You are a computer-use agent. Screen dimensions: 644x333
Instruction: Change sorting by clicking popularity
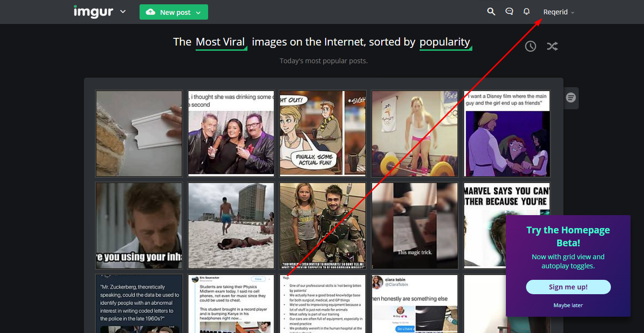coord(445,42)
